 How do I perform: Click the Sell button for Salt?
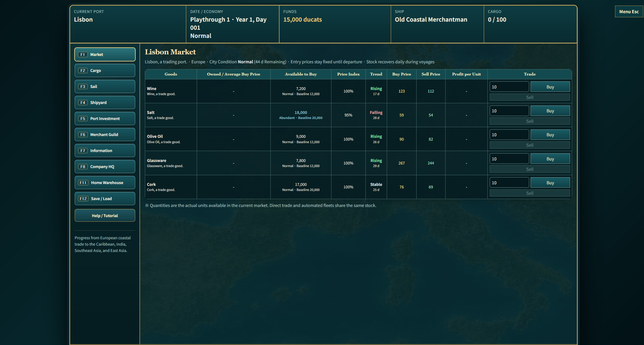pyautogui.click(x=530, y=121)
